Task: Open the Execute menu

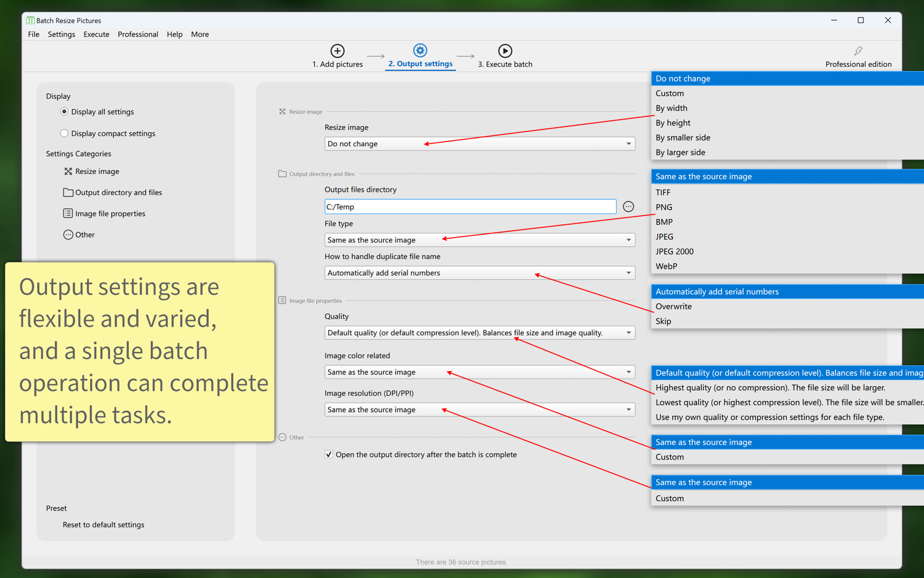Action: 96,34
